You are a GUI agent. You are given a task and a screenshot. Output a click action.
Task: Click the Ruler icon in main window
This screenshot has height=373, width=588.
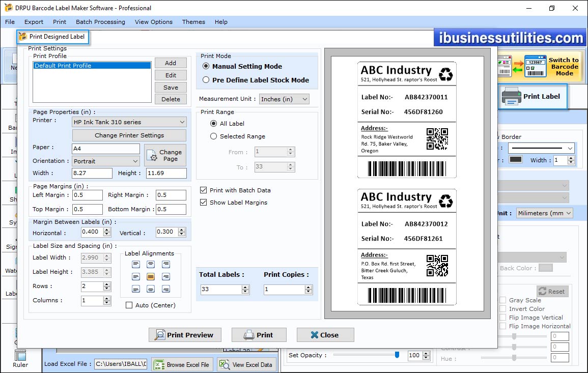pyautogui.click(x=20, y=355)
